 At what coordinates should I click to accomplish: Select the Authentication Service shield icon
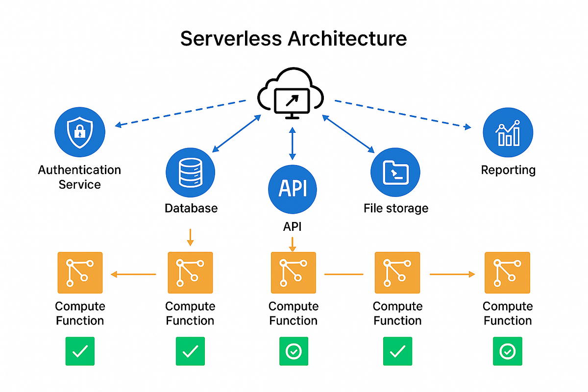[x=79, y=131]
